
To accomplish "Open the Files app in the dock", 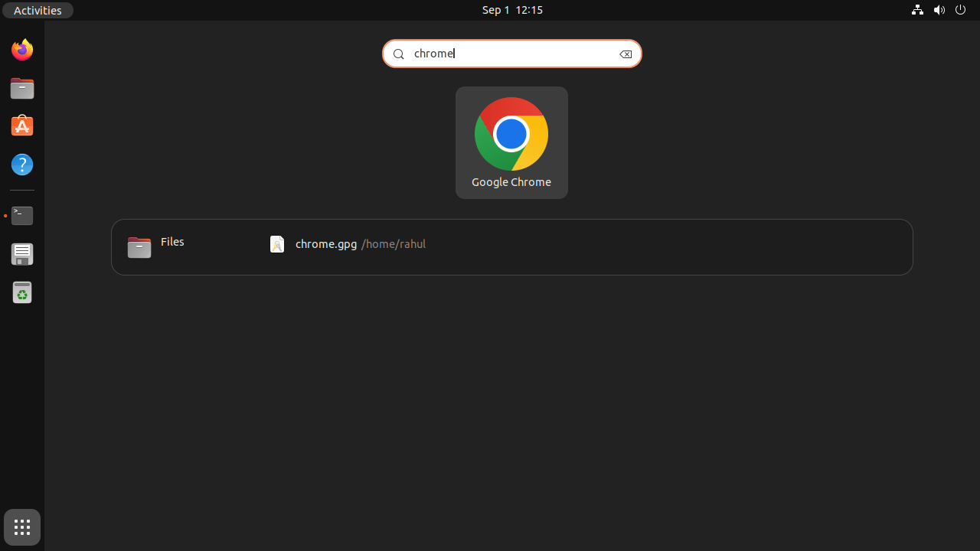I will [x=21, y=89].
